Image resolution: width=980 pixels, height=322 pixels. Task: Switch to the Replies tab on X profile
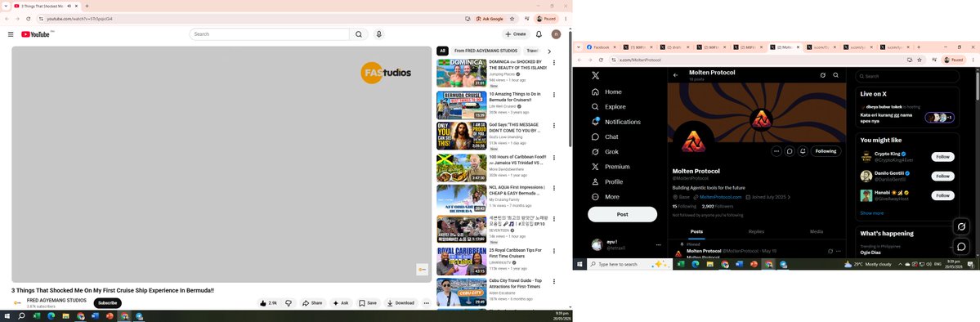point(756,232)
